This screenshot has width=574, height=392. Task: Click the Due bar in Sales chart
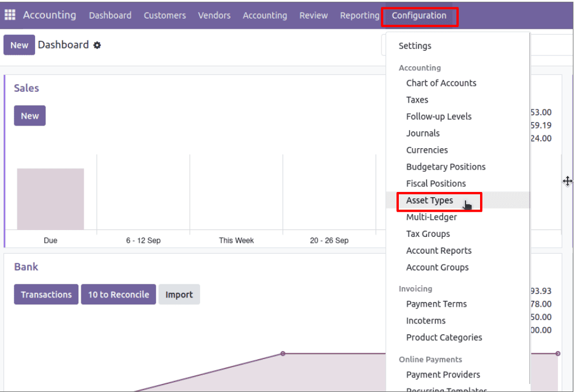click(51, 199)
